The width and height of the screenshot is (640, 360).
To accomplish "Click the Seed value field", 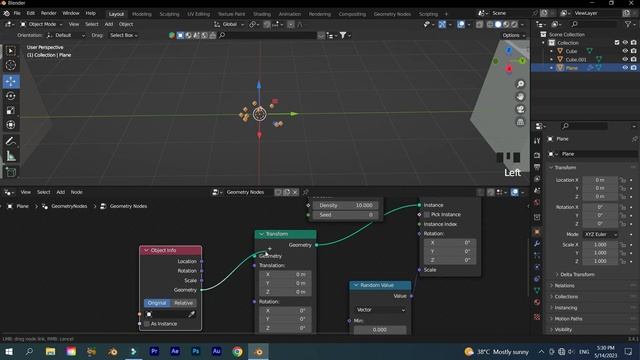I will 346,215.
